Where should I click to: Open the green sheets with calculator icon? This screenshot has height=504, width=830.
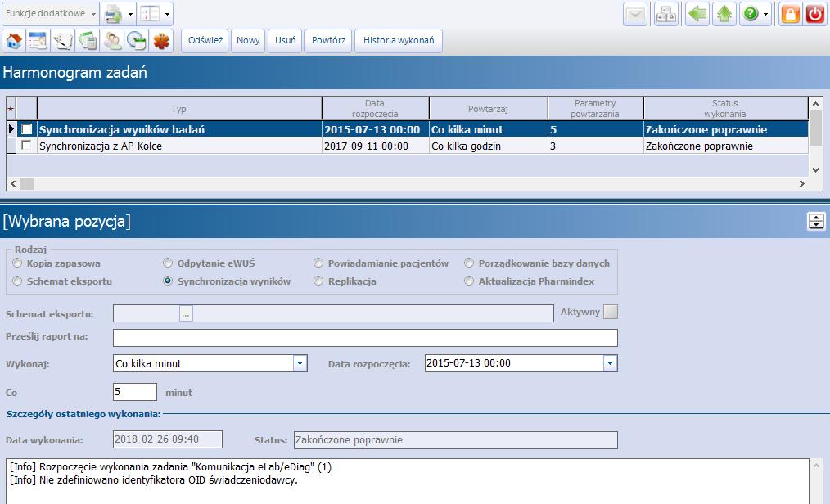[x=88, y=41]
